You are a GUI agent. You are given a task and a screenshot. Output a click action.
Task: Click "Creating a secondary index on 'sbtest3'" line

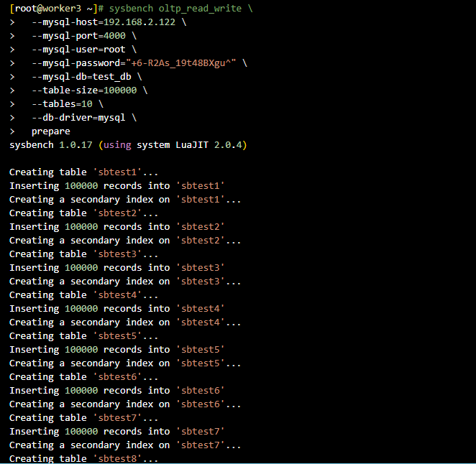pos(125,282)
